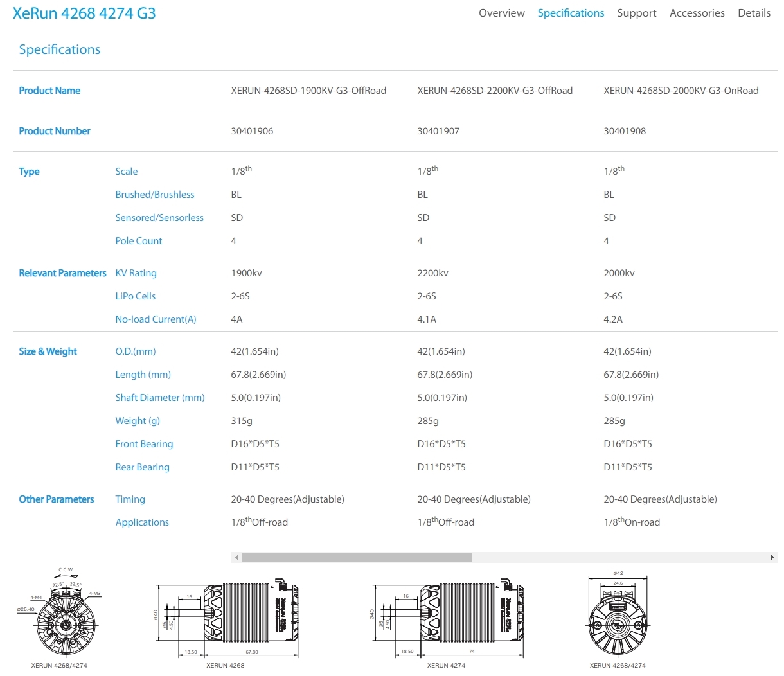Click the Product Name row label
The width and height of the screenshot is (784, 676).
(49, 91)
